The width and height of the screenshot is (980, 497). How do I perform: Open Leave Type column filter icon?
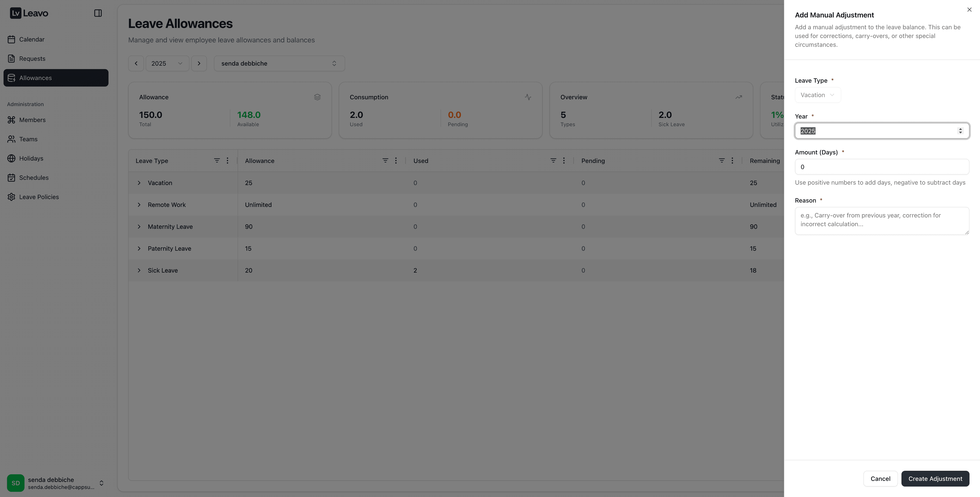point(216,161)
